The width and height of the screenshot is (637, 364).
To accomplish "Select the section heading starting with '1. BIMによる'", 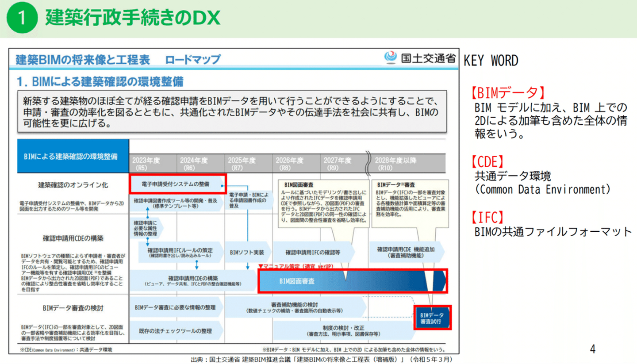I will pyautogui.click(x=100, y=81).
